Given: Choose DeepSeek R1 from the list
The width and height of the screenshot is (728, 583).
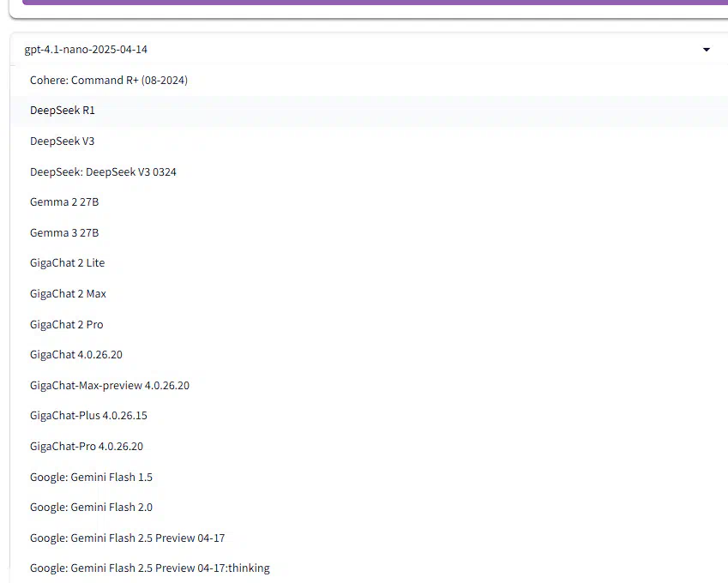Looking at the screenshot, I should pos(369,111).
